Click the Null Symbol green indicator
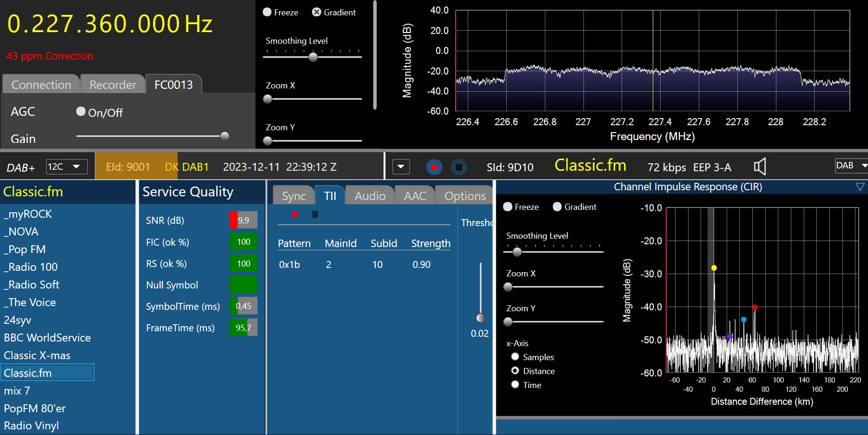This screenshot has height=435, width=868. (x=244, y=284)
